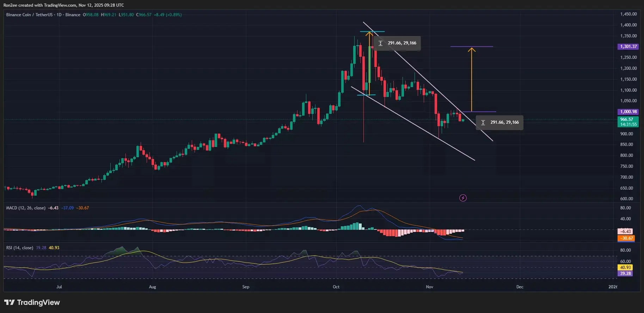The width and height of the screenshot is (644, 313).
Task: Click the measure icon in the upper 291.66 tooltip
Action: 380,43
